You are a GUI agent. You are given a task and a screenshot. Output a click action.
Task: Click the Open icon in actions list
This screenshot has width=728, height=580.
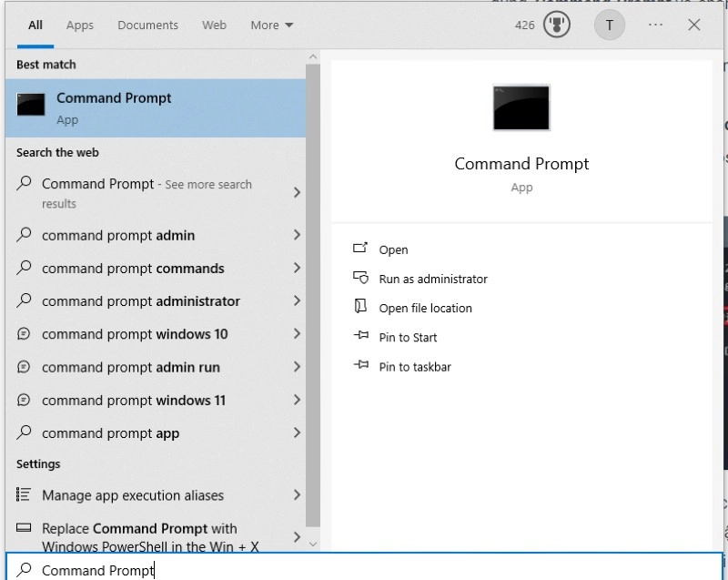(x=360, y=249)
